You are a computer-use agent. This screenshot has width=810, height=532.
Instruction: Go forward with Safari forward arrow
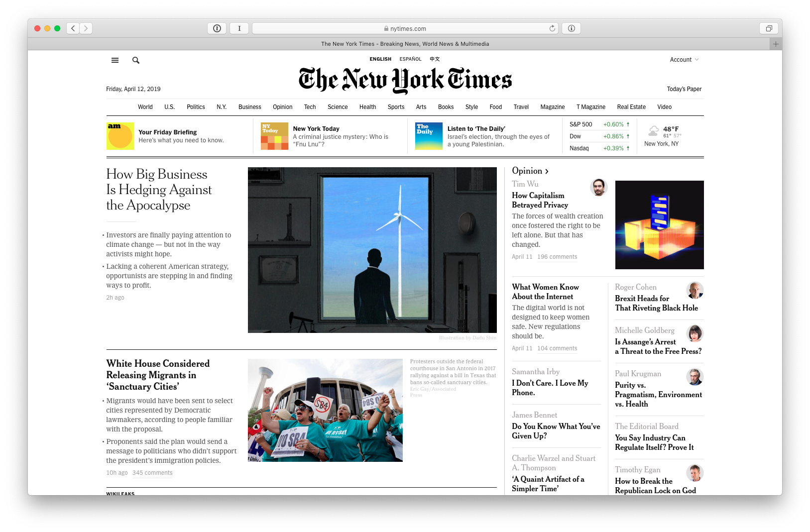(86, 28)
